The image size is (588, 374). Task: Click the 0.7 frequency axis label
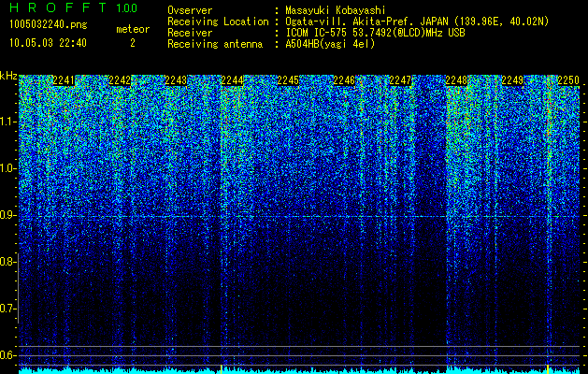pyautogui.click(x=8, y=309)
